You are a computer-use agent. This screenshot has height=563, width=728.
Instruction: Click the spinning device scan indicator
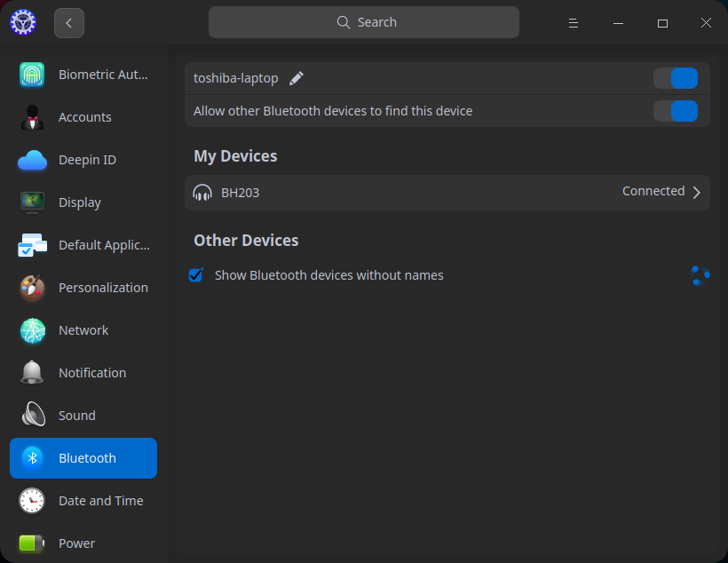click(700, 275)
